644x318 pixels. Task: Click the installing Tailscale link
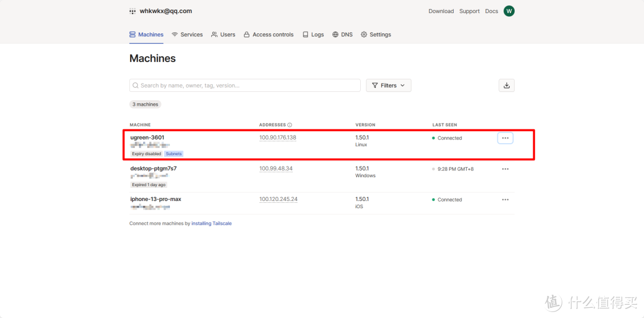tap(211, 224)
